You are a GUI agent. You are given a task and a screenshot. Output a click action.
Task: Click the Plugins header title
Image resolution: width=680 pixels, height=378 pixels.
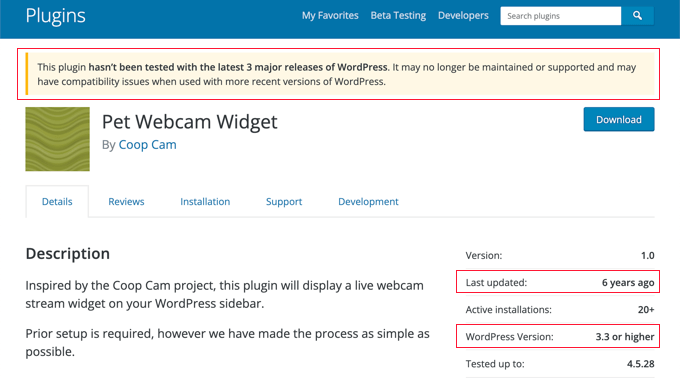pos(56,16)
